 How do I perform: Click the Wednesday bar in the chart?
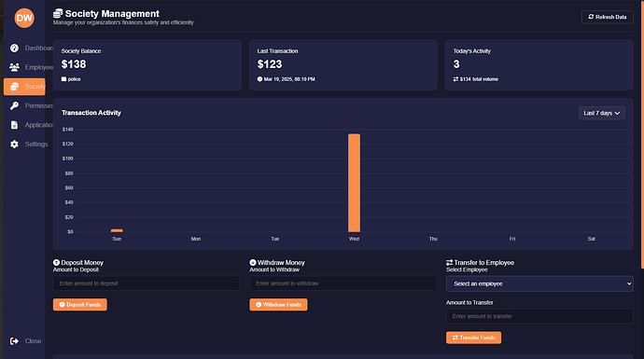tap(354, 183)
